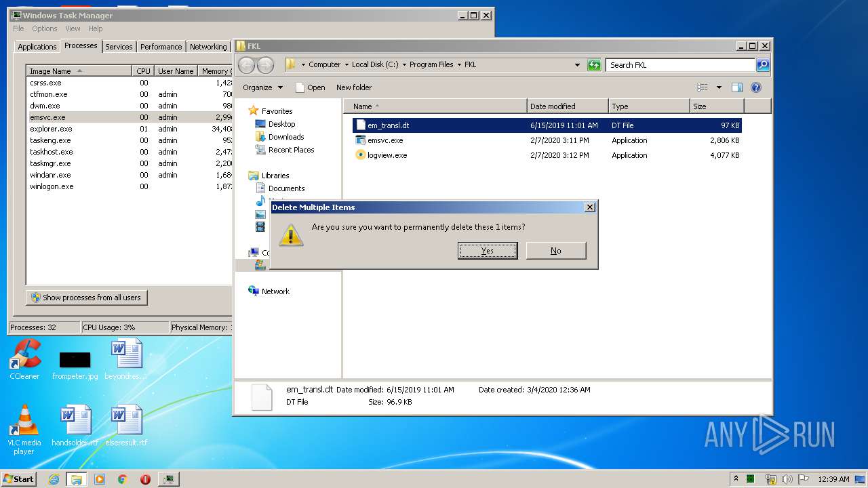Click in the Search FKL field
The width and height of the screenshot is (868, 488).
click(x=680, y=65)
